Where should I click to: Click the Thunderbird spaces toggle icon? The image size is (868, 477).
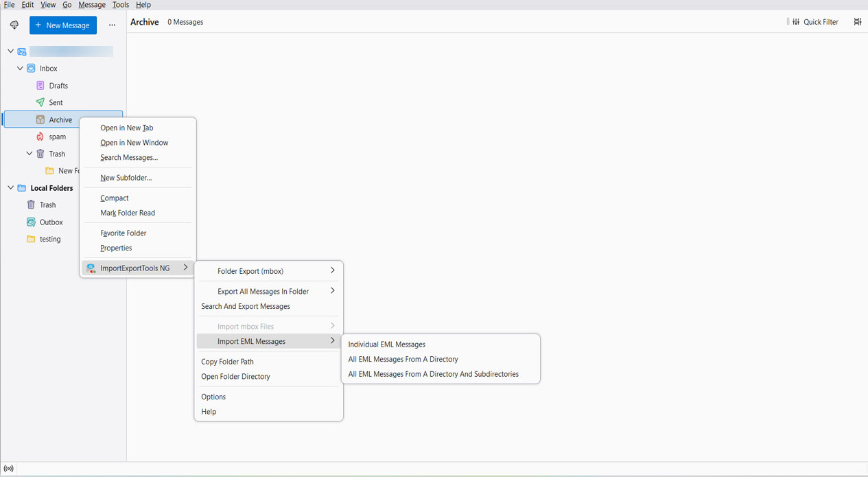pos(14,24)
